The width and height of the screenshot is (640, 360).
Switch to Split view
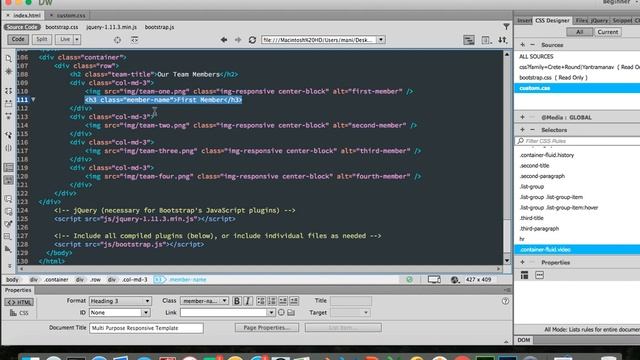(x=42, y=40)
